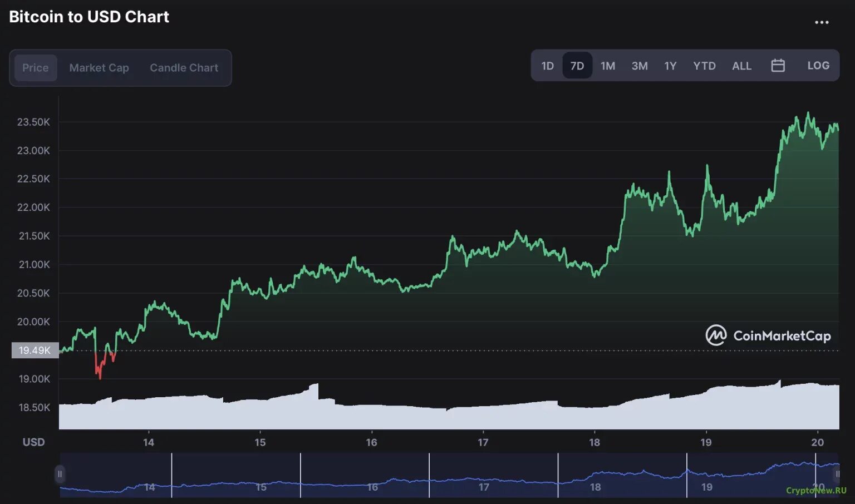Screen dimensions: 855x504
Task: Select the YTD range
Action: tap(704, 66)
